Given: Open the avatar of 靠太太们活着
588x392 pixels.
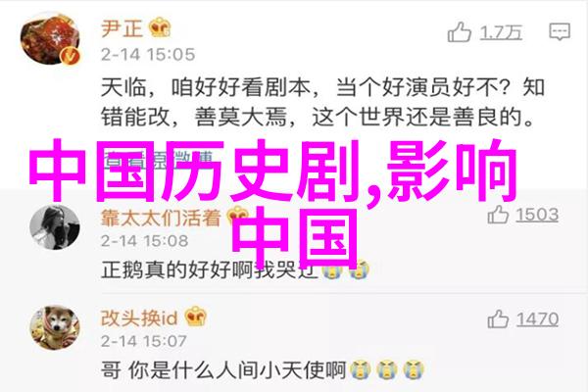Looking at the screenshot, I should 55,227.
